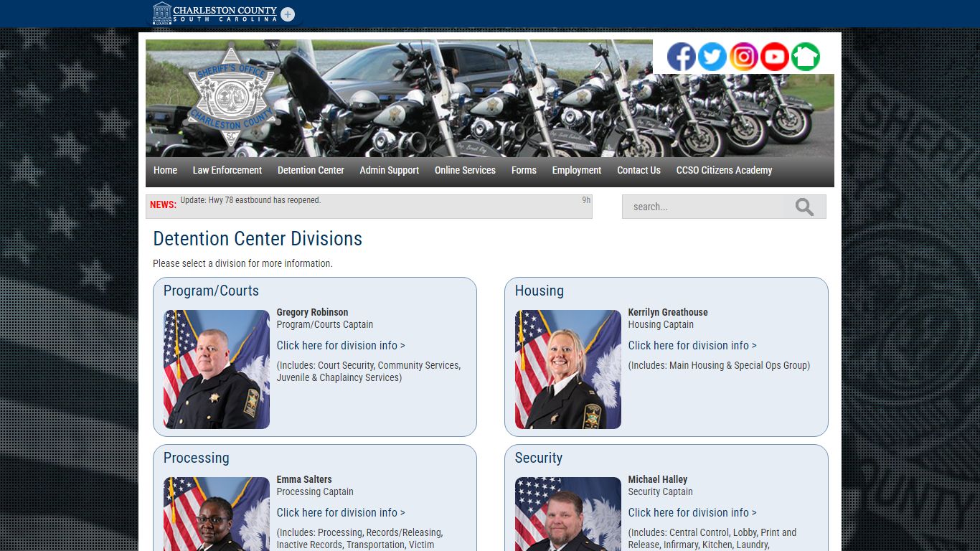Open Processing division info link
The height and width of the screenshot is (551, 980).
pyautogui.click(x=341, y=512)
